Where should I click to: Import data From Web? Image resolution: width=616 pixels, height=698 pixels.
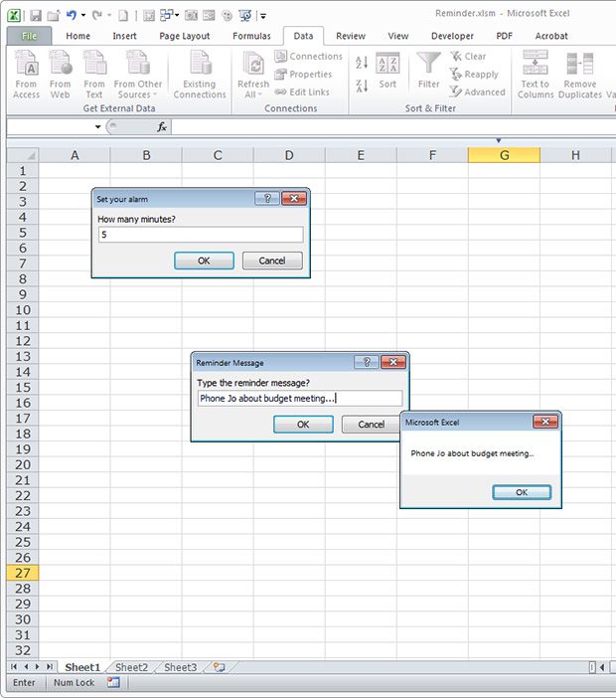coord(60,75)
